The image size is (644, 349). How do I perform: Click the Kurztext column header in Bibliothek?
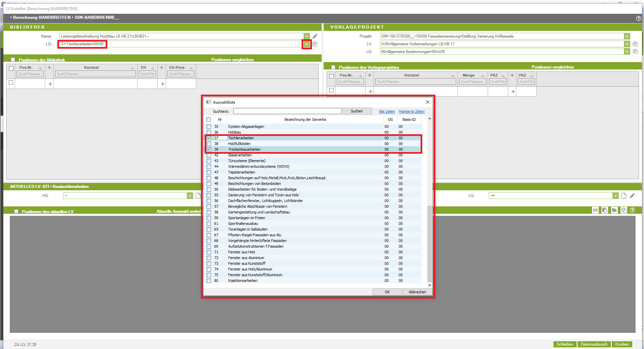click(x=91, y=67)
